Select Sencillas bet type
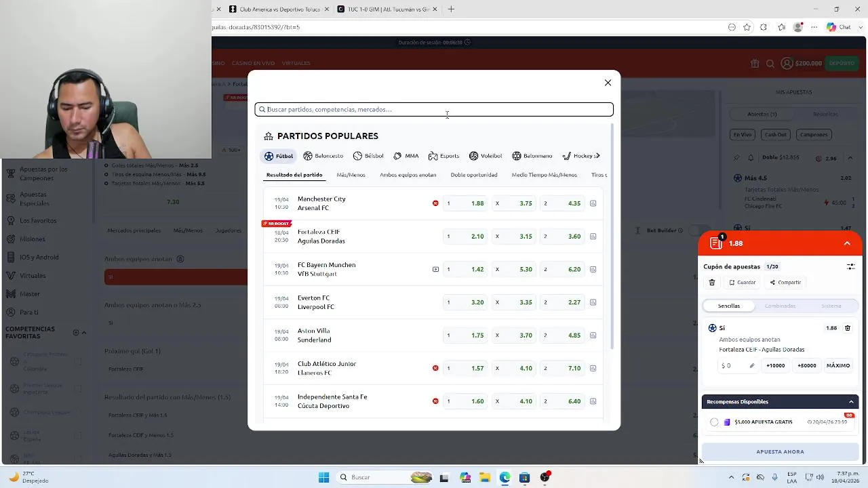This screenshot has height=488, width=868. 729,306
